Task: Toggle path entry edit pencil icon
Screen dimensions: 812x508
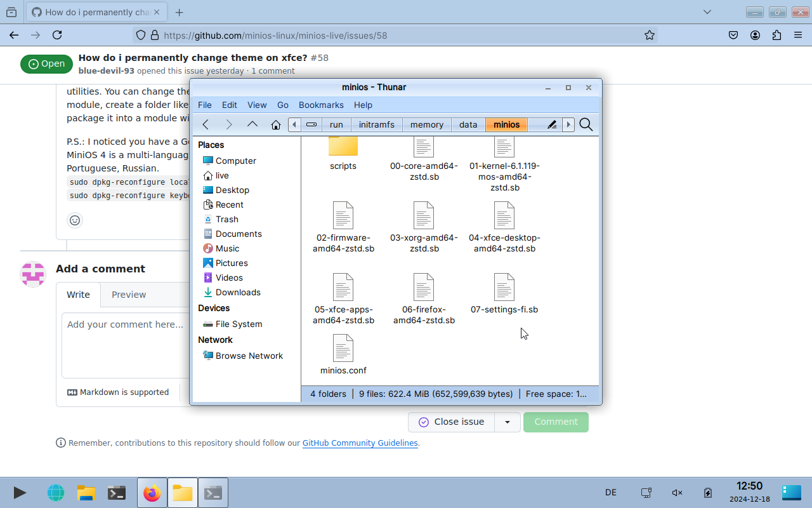Action: (x=552, y=124)
